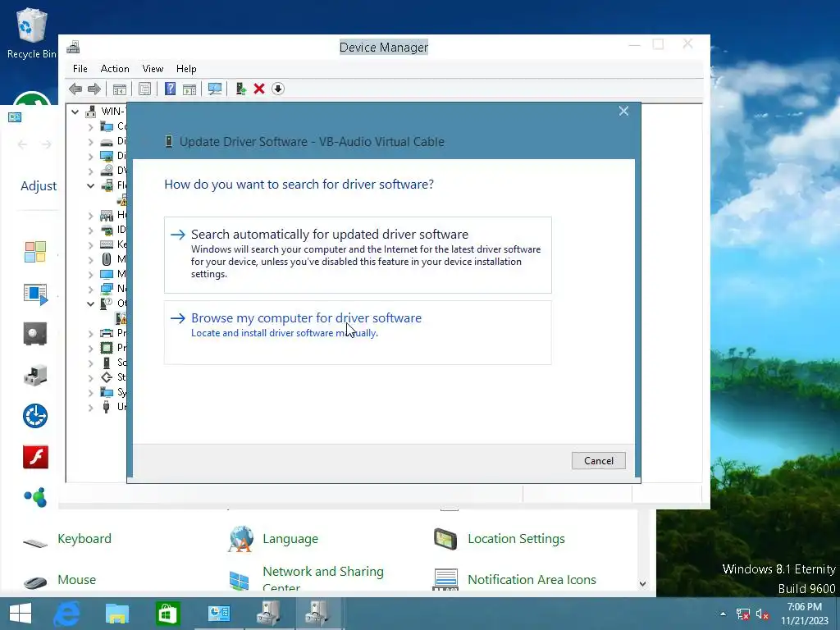840x630 pixels.
Task: Open the Mouse link in Control Panel
Action: pos(76,580)
